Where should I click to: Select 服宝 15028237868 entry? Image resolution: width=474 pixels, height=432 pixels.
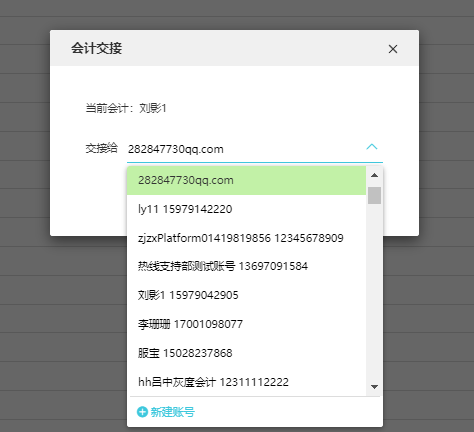click(x=246, y=353)
